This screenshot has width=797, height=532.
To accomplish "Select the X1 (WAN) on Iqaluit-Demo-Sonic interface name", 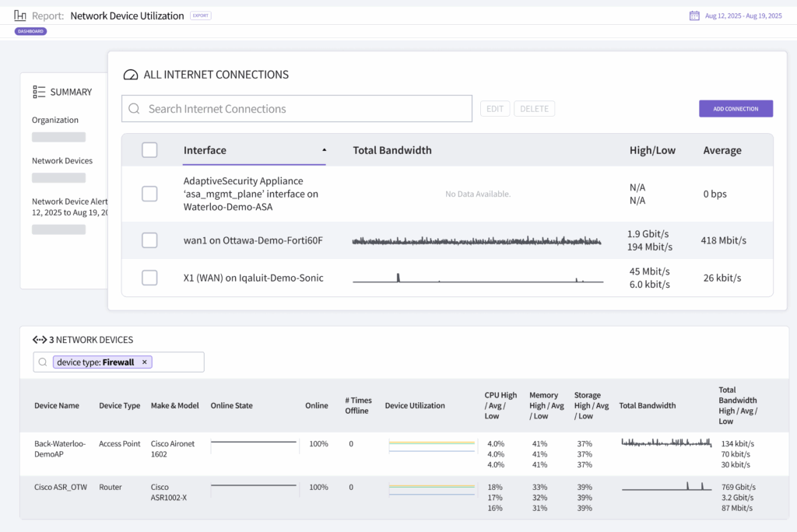I will pyautogui.click(x=253, y=278).
